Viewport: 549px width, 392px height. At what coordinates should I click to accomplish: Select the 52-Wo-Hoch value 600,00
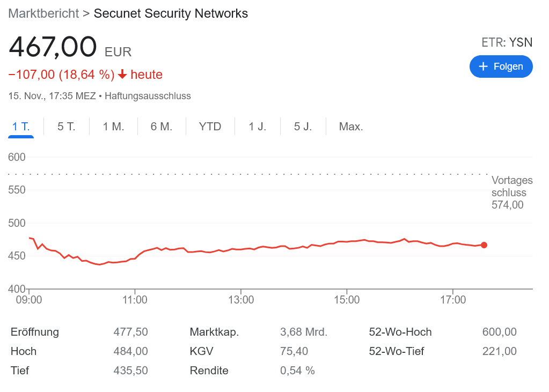499,332
